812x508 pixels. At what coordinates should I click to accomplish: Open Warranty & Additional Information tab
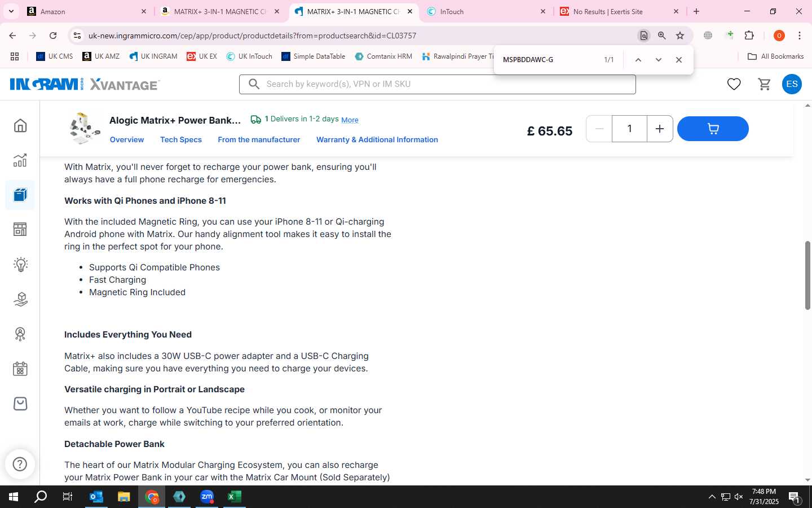(377, 139)
